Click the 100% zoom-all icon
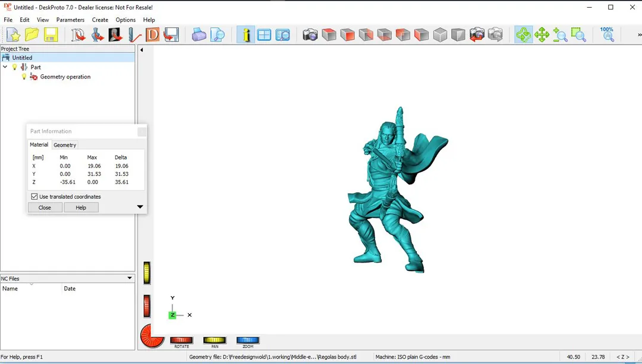This screenshot has width=642, height=364. [607, 35]
